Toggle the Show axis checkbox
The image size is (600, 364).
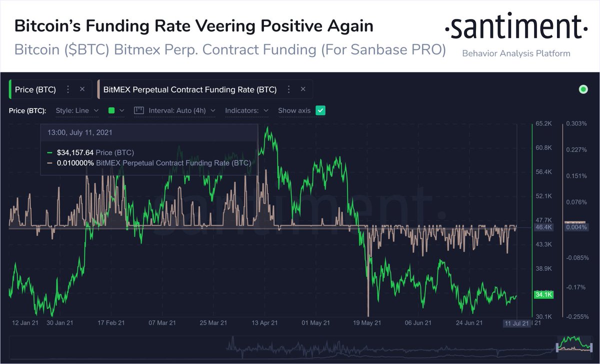pyautogui.click(x=321, y=110)
